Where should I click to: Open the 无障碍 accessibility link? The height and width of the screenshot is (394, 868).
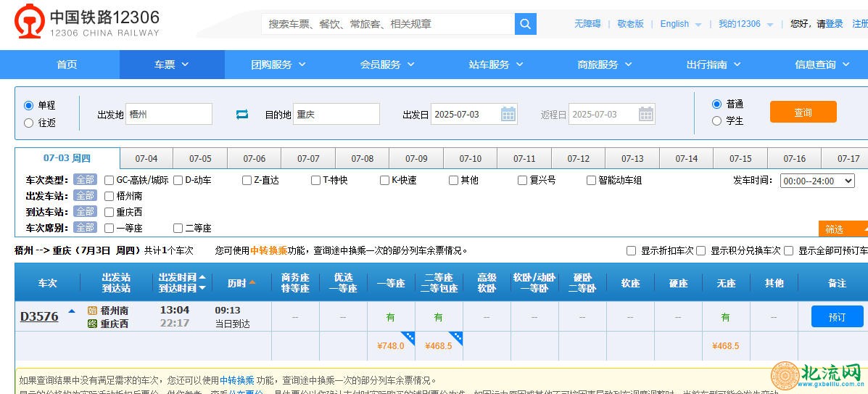[x=587, y=24]
